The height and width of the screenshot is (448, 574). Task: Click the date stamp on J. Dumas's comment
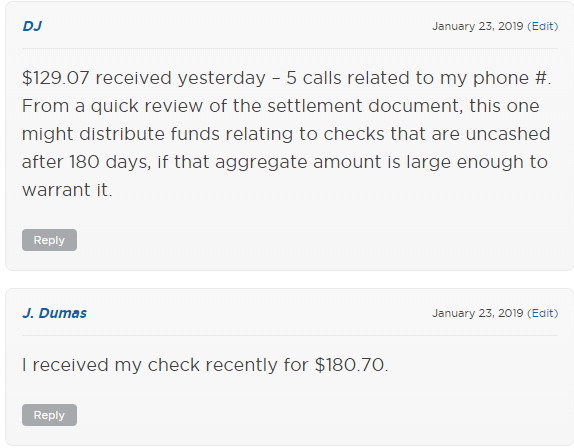tap(477, 313)
